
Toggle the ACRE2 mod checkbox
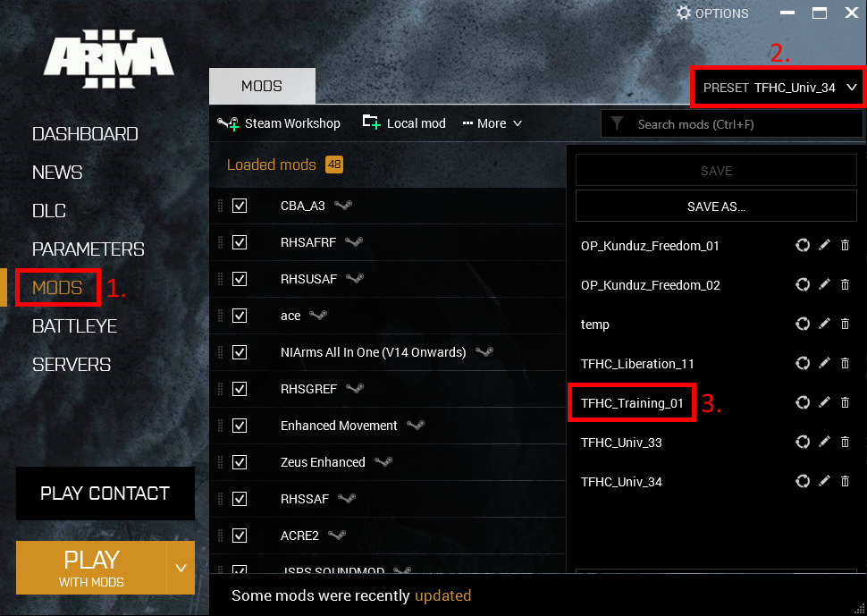pos(240,536)
